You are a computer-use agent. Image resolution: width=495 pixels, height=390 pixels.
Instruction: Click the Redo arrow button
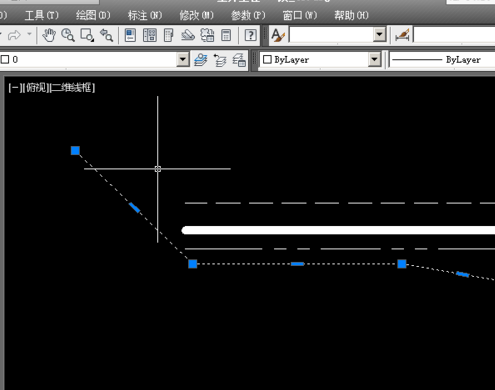pyautogui.click(x=14, y=35)
